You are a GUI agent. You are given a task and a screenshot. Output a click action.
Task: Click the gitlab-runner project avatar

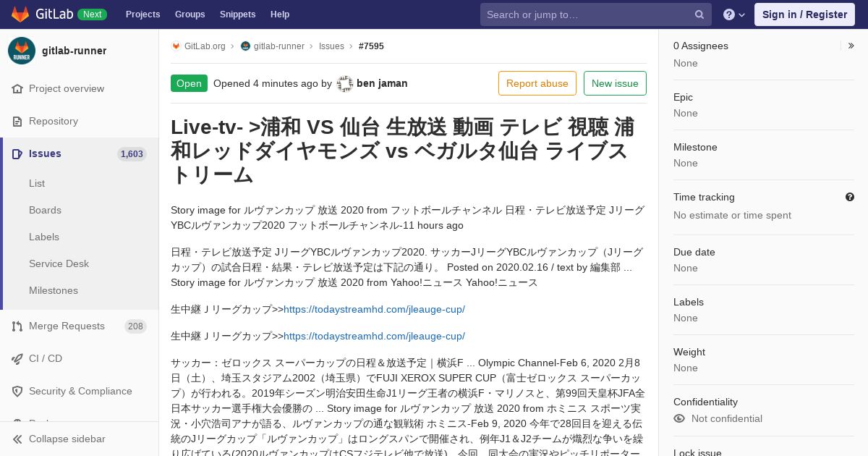coord(22,51)
